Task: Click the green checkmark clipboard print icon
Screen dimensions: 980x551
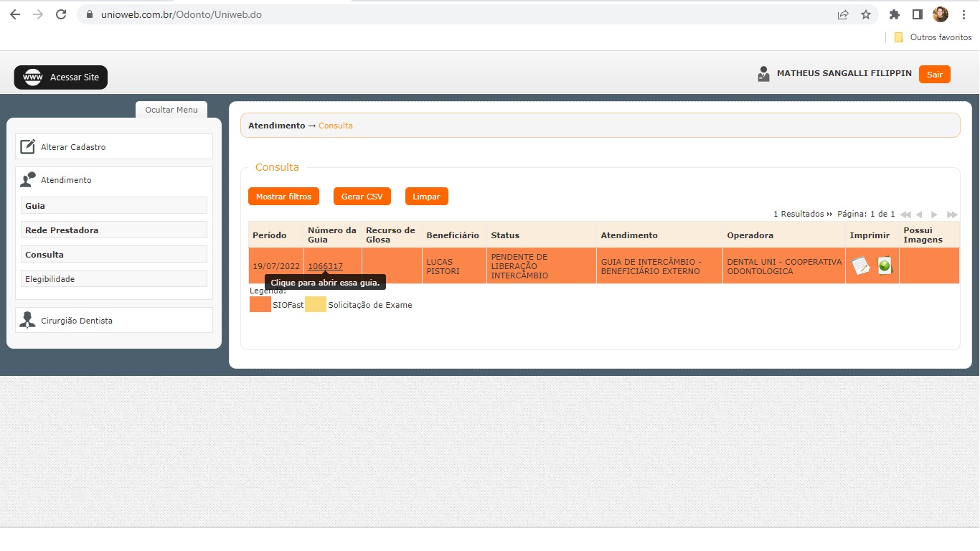Action: 885,265
